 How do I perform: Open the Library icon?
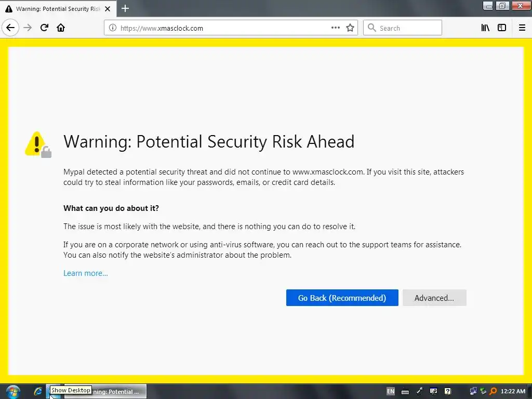485,28
